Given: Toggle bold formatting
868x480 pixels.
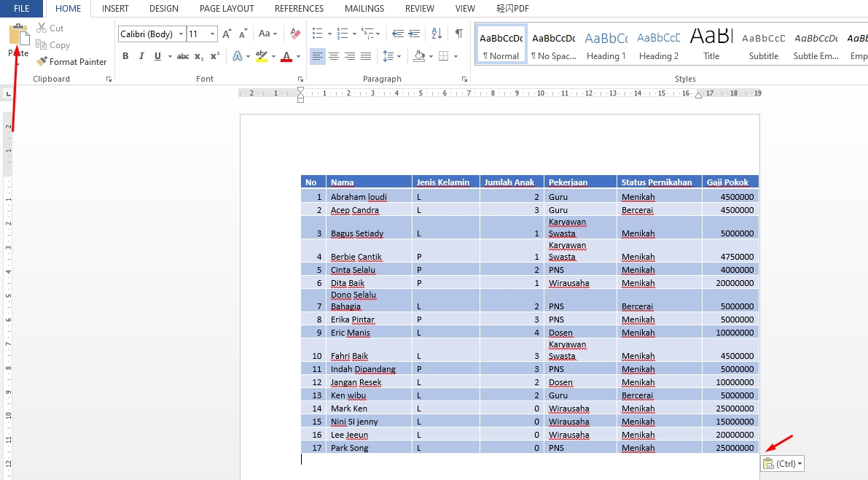Looking at the screenshot, I should click(x=125, y=56).
